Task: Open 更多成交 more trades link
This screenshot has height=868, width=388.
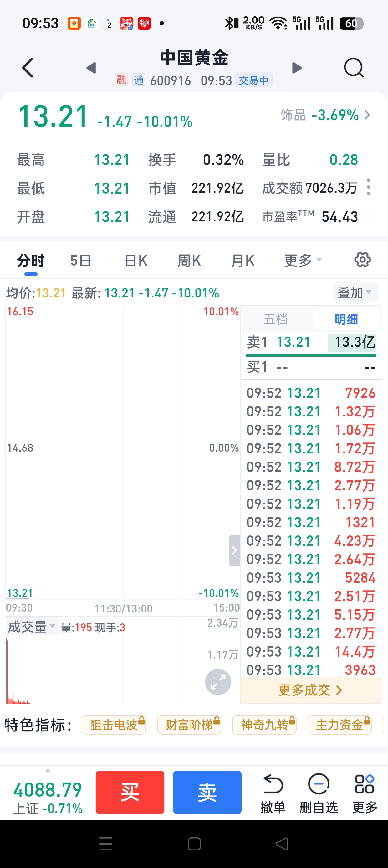Action: [x=311, y=690]
